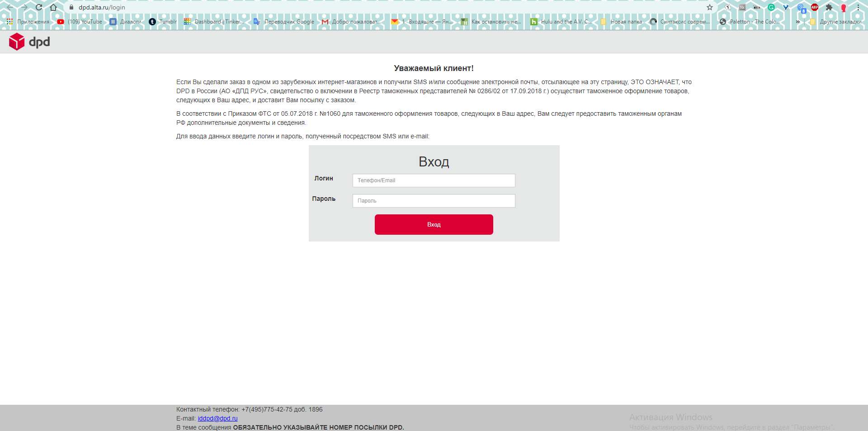Open the Dashboard Tinkercad bookmark
The height and width of the screenshot is (431, 868).
point(214,22)
